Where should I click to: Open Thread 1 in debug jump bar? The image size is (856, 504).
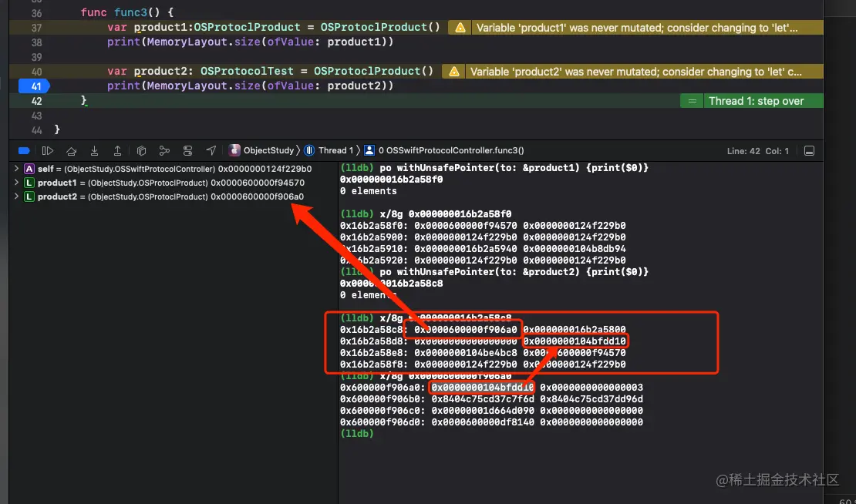pyautogui.click(x=330, y=150)
